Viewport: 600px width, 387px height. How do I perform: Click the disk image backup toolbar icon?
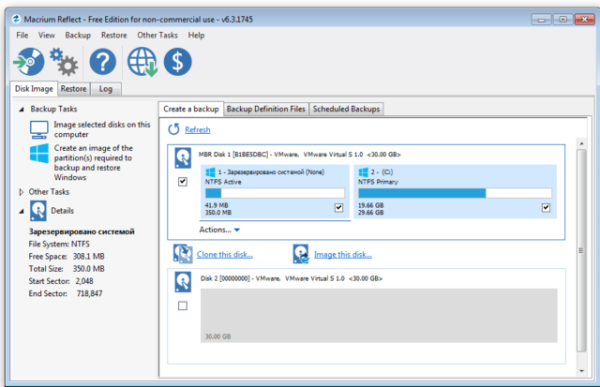click(29, 61)
